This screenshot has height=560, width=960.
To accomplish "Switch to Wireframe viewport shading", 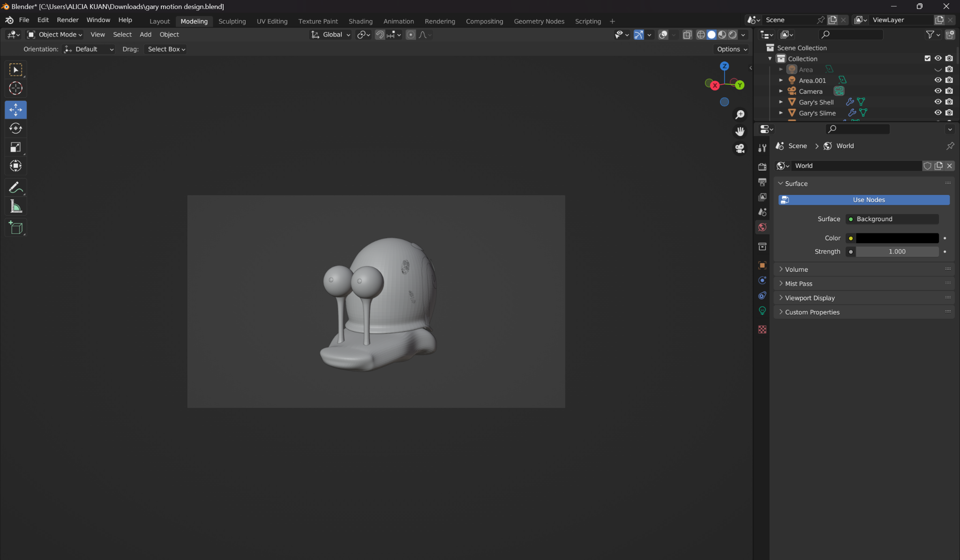I will pyautogui.click(x=701, y=35).
